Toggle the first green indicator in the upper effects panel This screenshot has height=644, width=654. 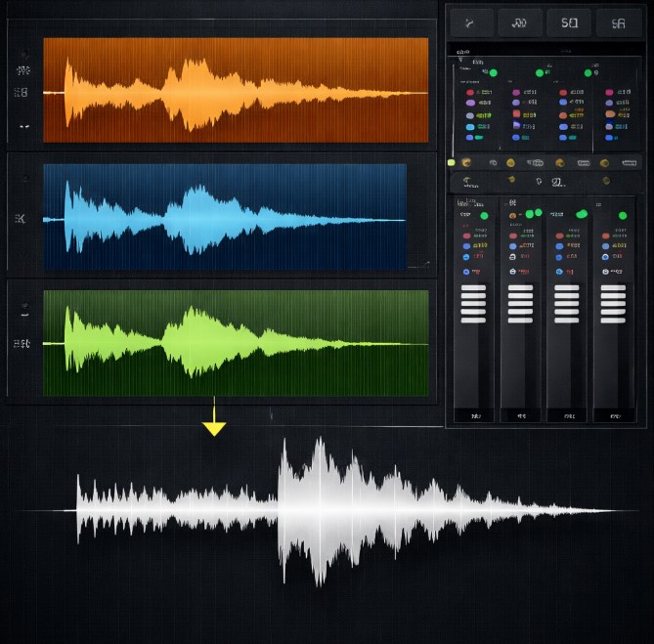click(494, 73)
